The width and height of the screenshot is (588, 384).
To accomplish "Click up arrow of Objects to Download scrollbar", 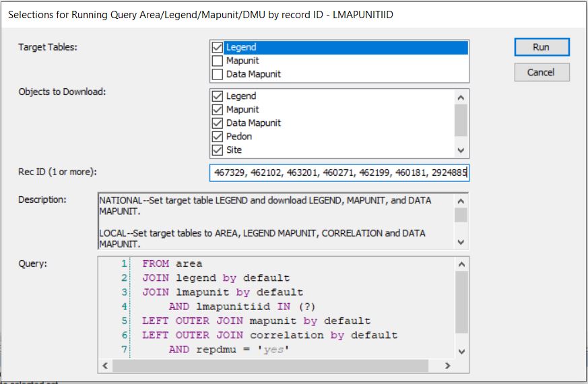I will (x=461, y=98).
